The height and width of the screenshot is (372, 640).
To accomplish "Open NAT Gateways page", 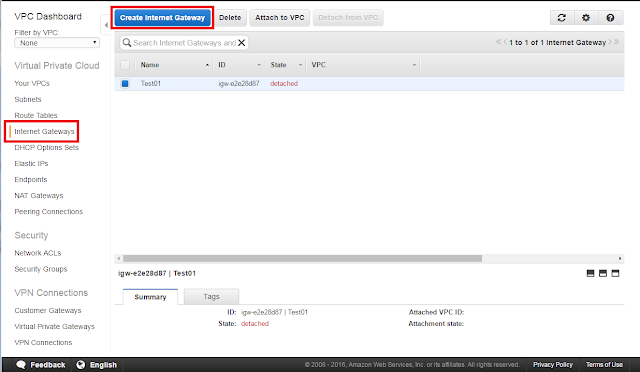I will click(x=39, y=196).
